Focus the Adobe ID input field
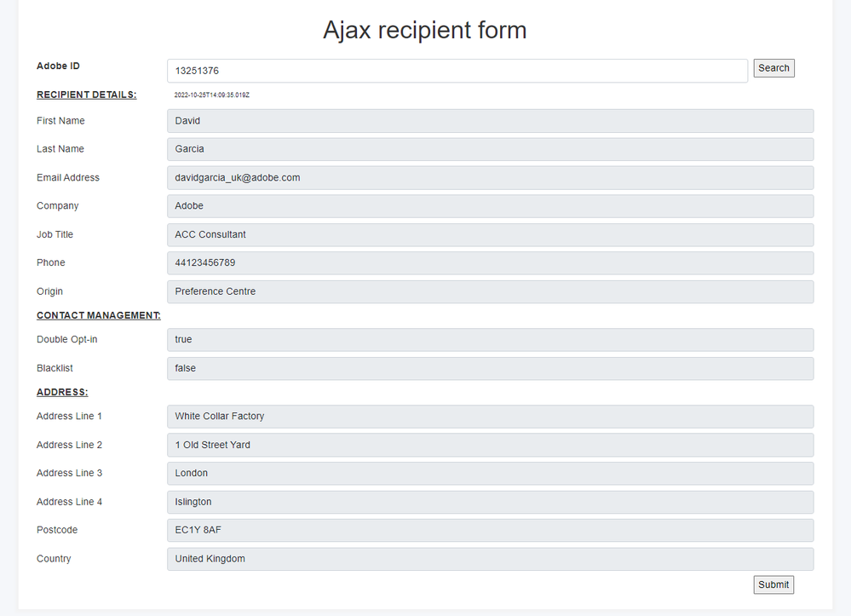The height and width of the screenshot is (616, 851). [x=457, y=71]
